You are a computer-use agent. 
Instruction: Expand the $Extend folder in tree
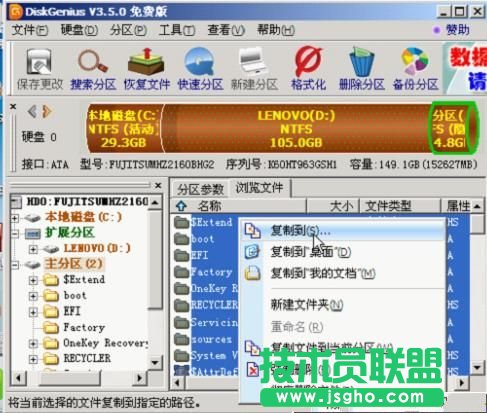[33, 280]
